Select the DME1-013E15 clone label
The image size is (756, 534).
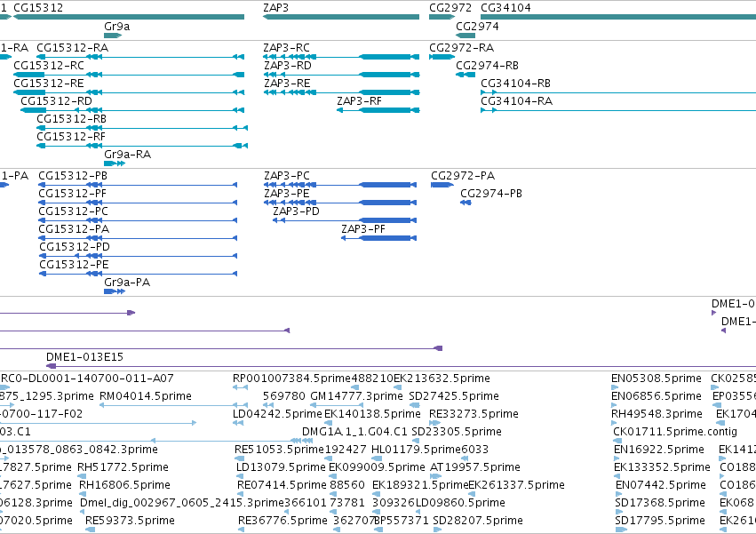(x=84, y=357)
